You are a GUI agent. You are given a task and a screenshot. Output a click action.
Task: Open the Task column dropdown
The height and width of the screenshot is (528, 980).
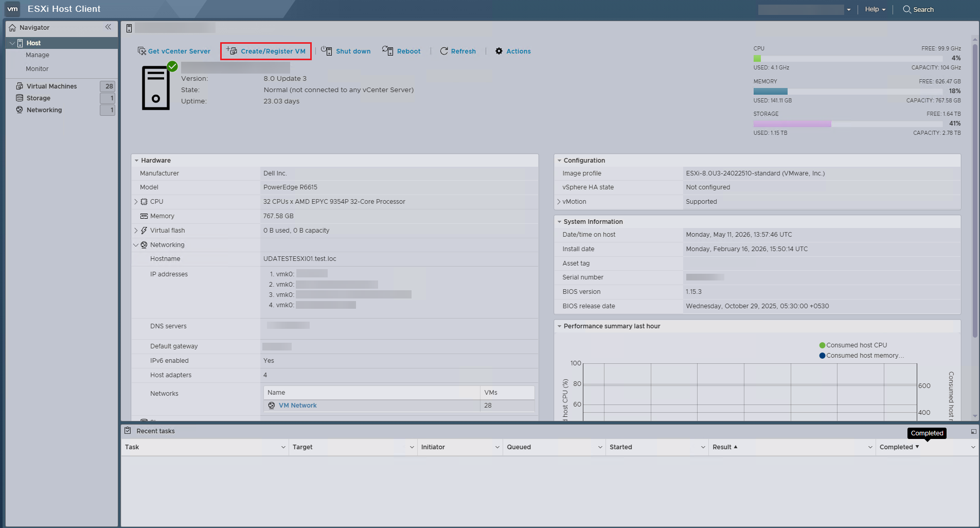[283, 447]
